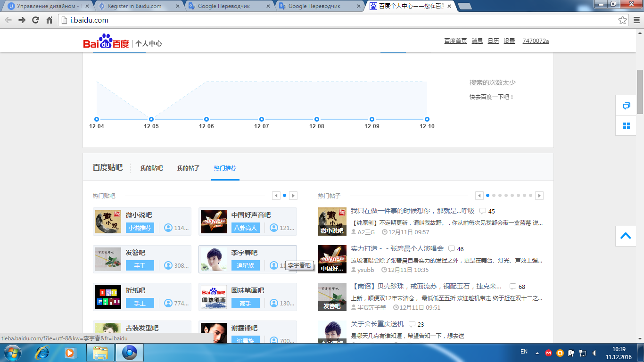Open 百度首页 link in header
This screenshot has width=644, height=362.
pyautogui.click(x=455, y=41)
